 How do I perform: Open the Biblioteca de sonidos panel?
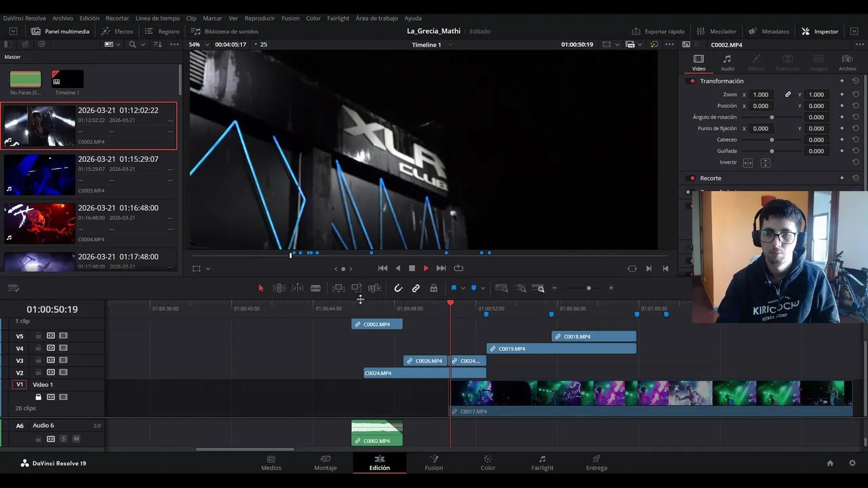click(x=224, y=31)
